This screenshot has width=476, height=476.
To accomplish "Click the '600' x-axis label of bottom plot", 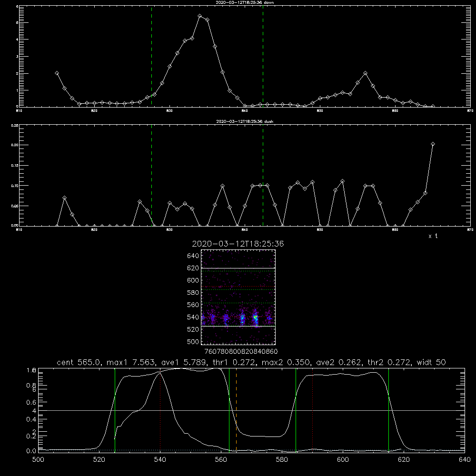I will (x=343, y=460).
